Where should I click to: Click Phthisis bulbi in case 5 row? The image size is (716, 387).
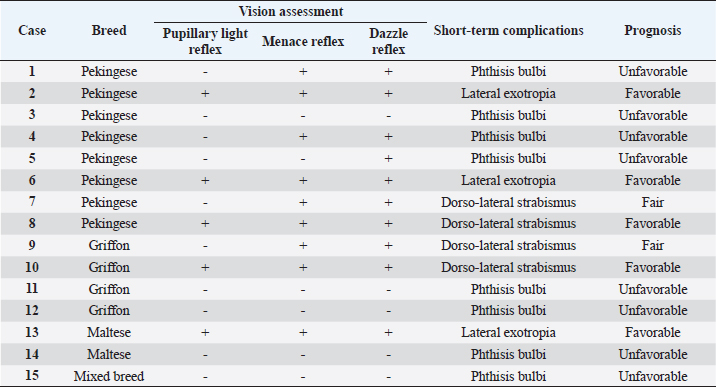click(508, 158)
